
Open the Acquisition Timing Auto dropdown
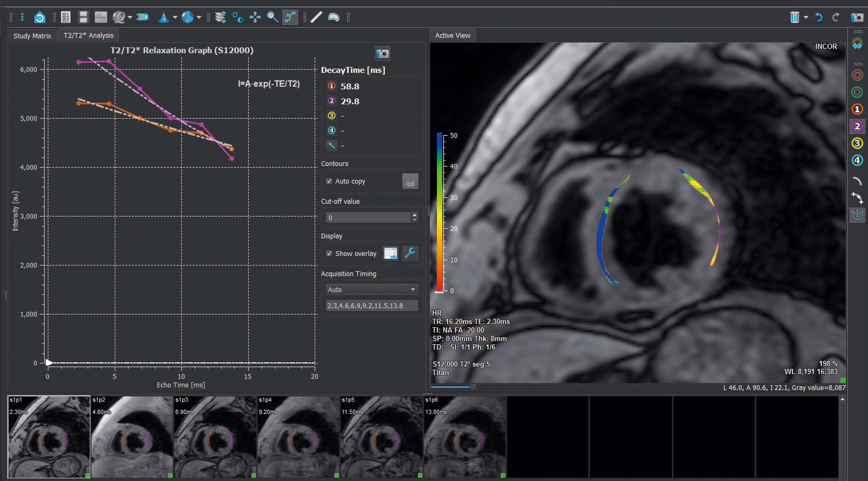372,289
